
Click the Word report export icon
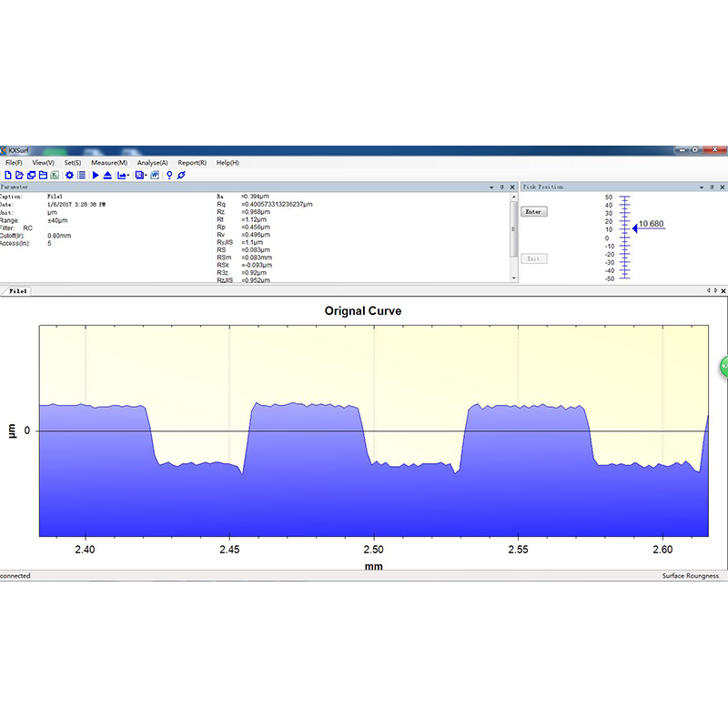coord(155,175)
